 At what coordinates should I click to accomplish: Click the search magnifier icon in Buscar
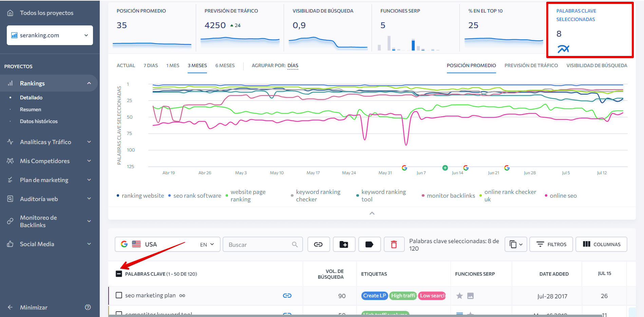pos(295,244)
